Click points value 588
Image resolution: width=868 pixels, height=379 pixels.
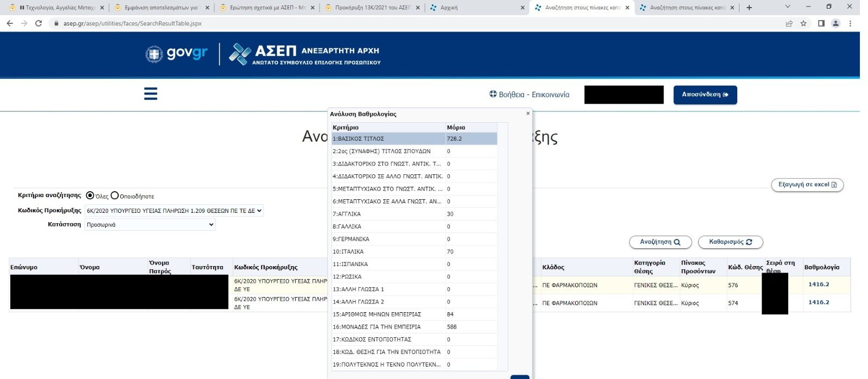[452, 327]
